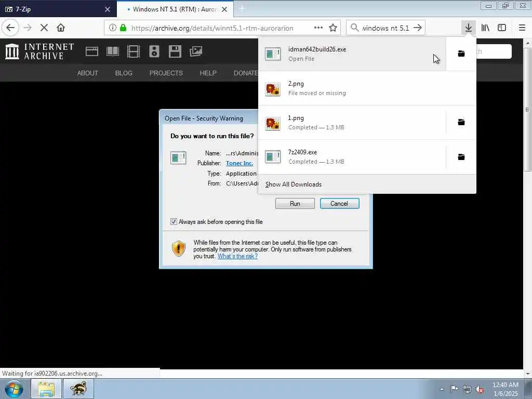The image size is (532, 399).
Task: Open the 1.png download entry
Action: click(x=352, y=122)
